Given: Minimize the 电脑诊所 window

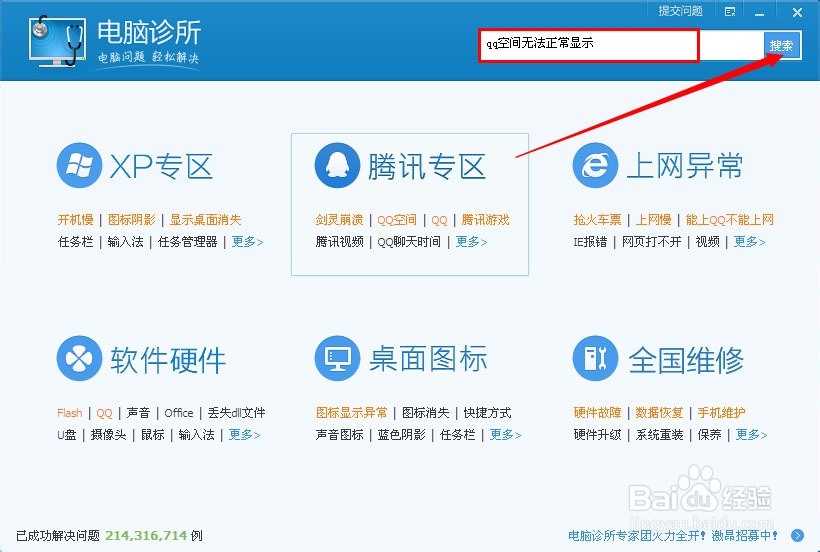Looking at the screenshot, I should click(759, 13).
